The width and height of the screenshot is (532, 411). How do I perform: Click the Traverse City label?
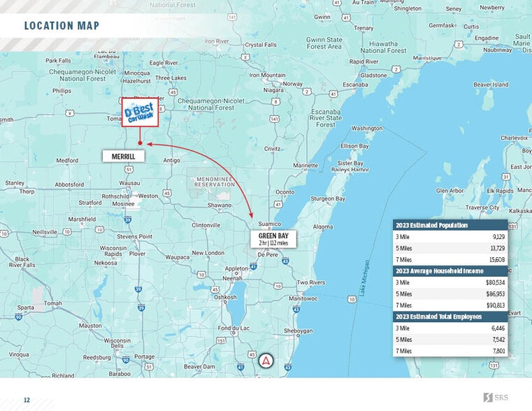(x=482, y=208)
